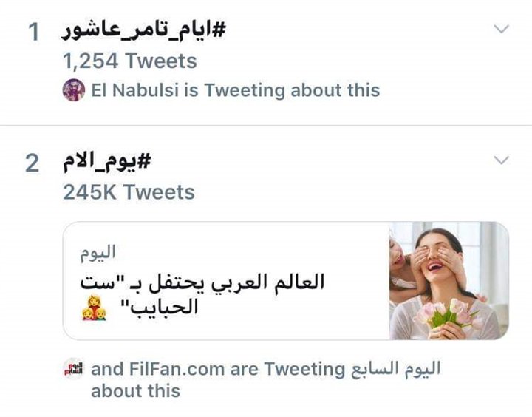
Task: Select the rank number 1 trend
Action: pos(33,32)
